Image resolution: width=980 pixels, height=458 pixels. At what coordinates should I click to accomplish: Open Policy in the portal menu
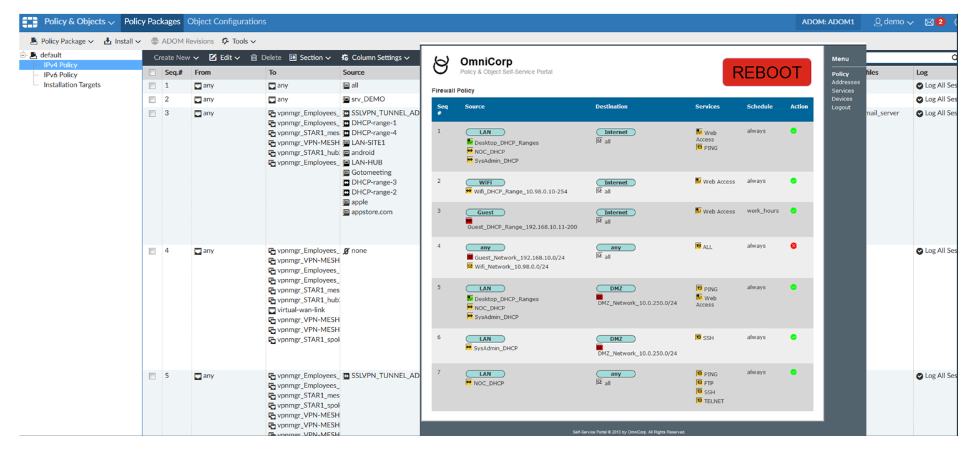[840, 74]
